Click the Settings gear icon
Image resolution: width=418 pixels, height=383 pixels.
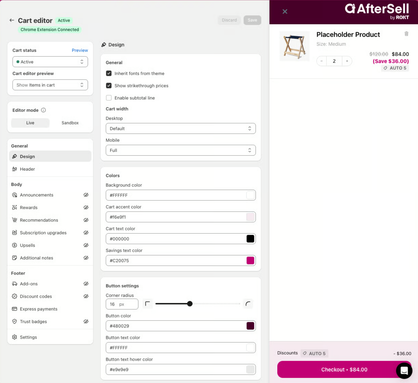(14, 337)
